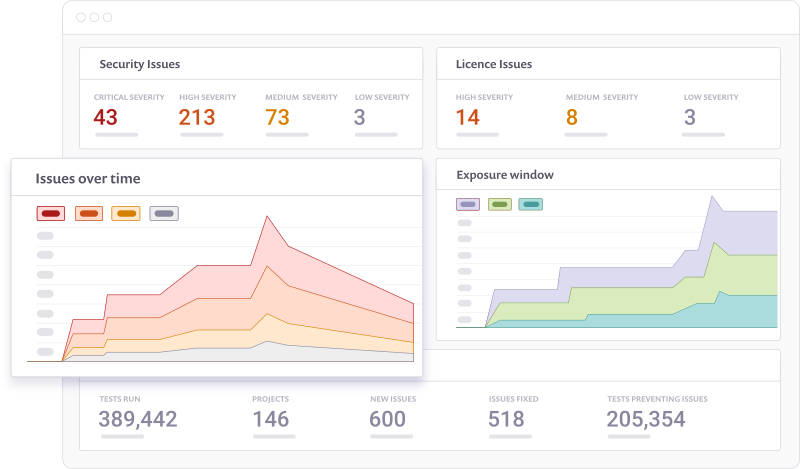This screenshot has width=800, height=469.
Task: Click the Medium Severity label under Licence Issues
Action: point(602,97)
